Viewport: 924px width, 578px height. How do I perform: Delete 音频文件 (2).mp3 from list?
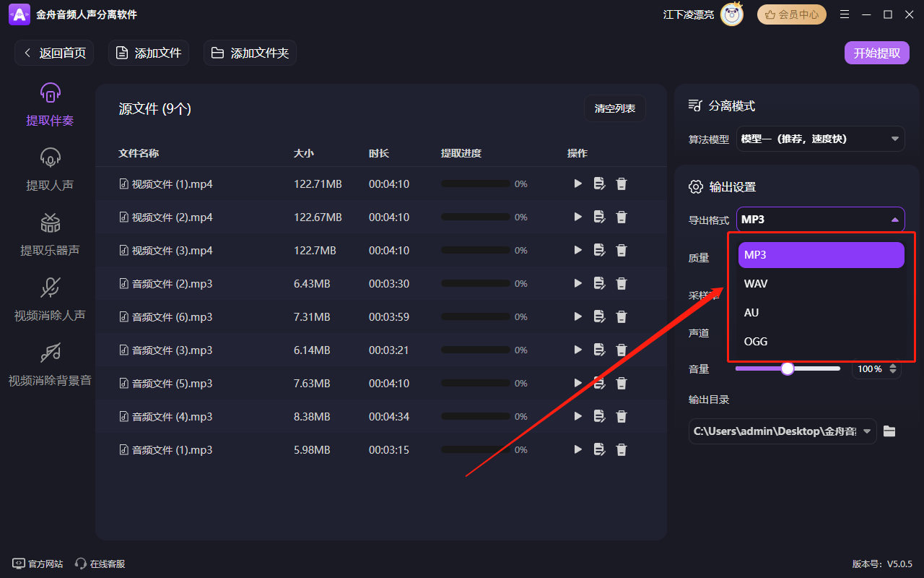coord(622,283)
